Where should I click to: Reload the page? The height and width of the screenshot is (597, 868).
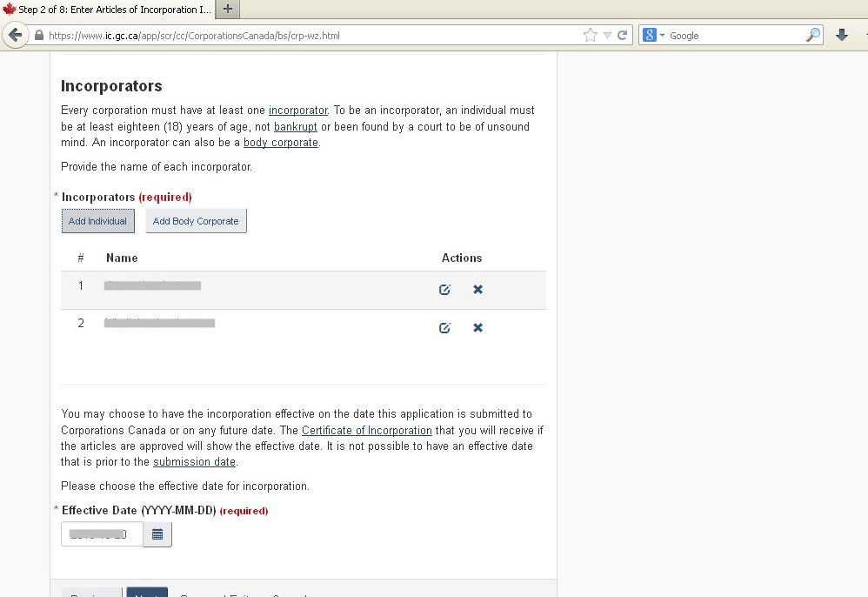coord(623,36)
